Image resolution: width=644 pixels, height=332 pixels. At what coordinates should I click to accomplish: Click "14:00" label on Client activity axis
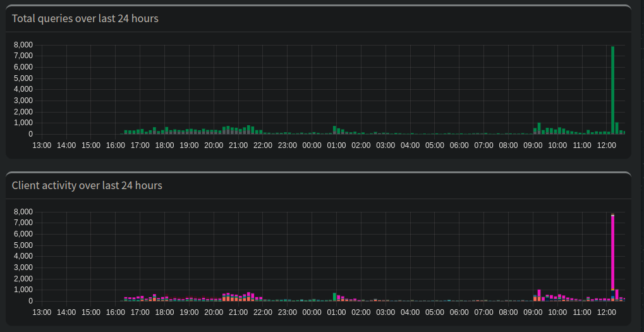66,312
